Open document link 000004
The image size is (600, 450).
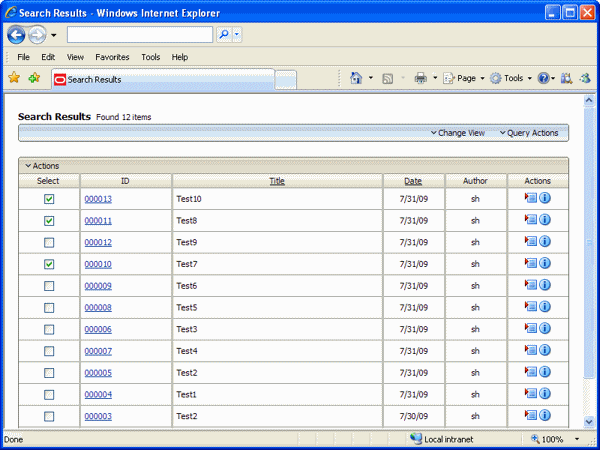pyautogui.click(x=98, y=395)
